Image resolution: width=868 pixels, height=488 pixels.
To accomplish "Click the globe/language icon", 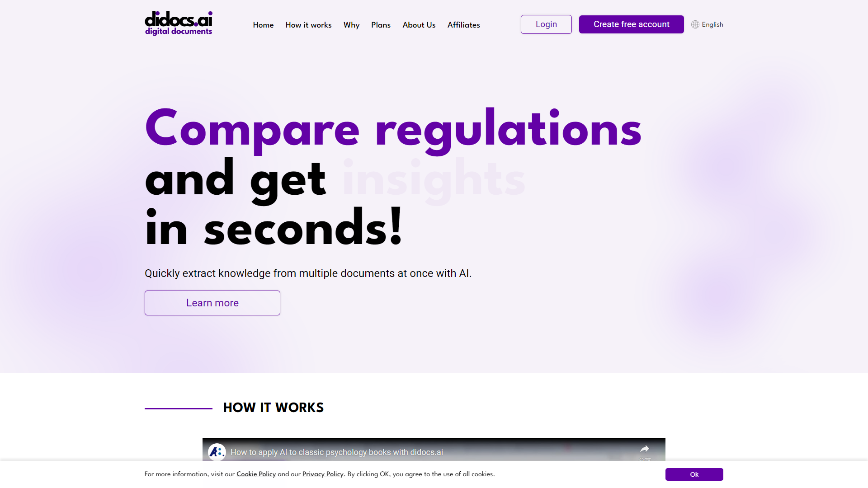I will click(x=694, y=24).
